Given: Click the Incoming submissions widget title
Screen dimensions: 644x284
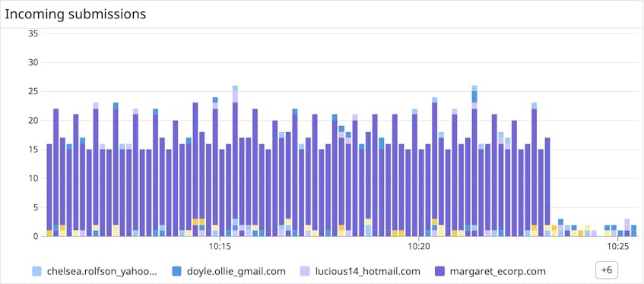Looking at the screenshot, I should click(75, 14).
